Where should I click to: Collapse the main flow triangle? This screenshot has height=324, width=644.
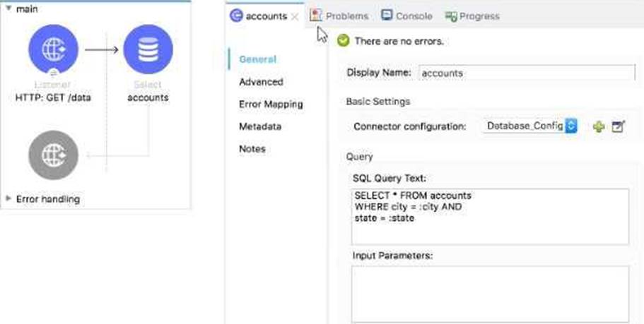pyautogui.click(x=8, y=9)
